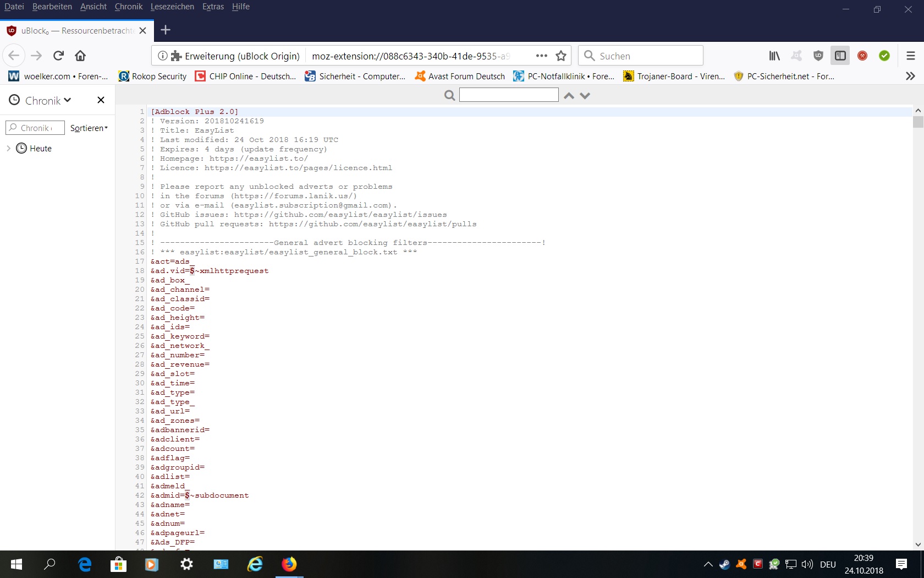Expand the Heute history folder
The height and width of the screenshot is (578, 924).
pyautogui.click(x=8, y=148)
